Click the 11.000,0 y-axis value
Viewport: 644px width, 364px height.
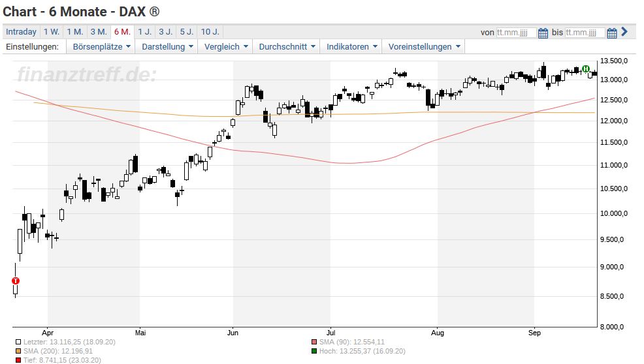[614, 165]
